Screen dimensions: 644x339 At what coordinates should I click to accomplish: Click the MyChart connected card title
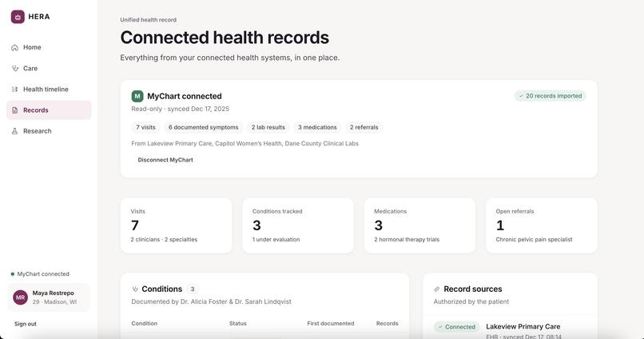[185, 96]
